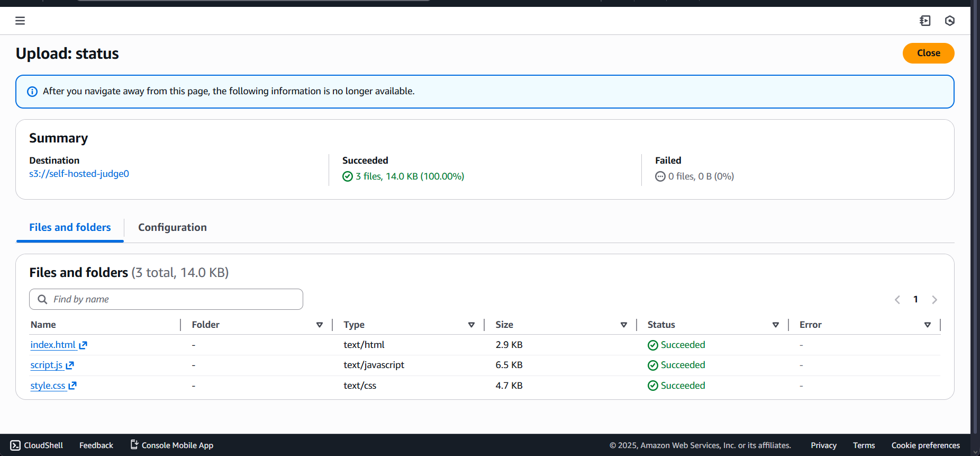Switch to the Configuration tab
The width and height of the screenshot is (980, 456).
click(x=173, y=227)
